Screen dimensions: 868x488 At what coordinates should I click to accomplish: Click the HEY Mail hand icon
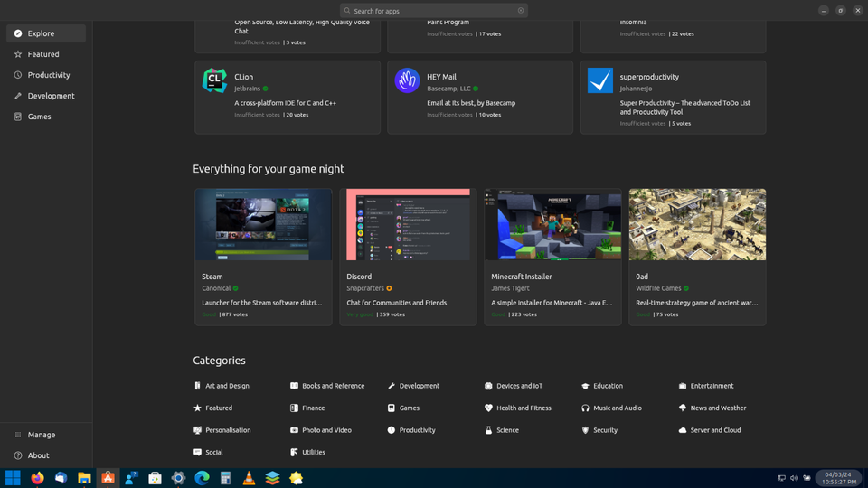(x=407, y=80)
